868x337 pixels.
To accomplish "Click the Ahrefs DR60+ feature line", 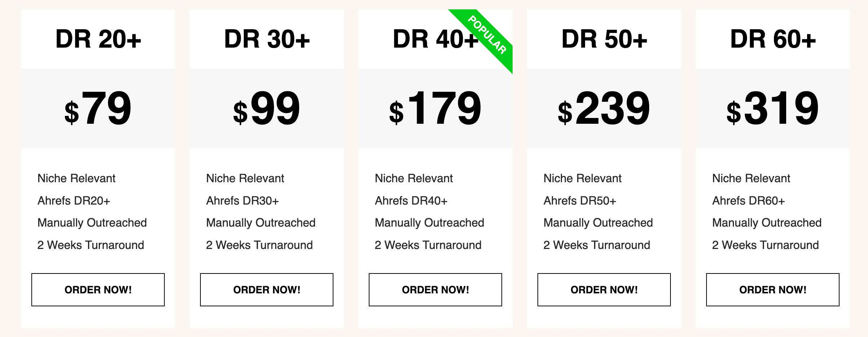I will [748, 201].
